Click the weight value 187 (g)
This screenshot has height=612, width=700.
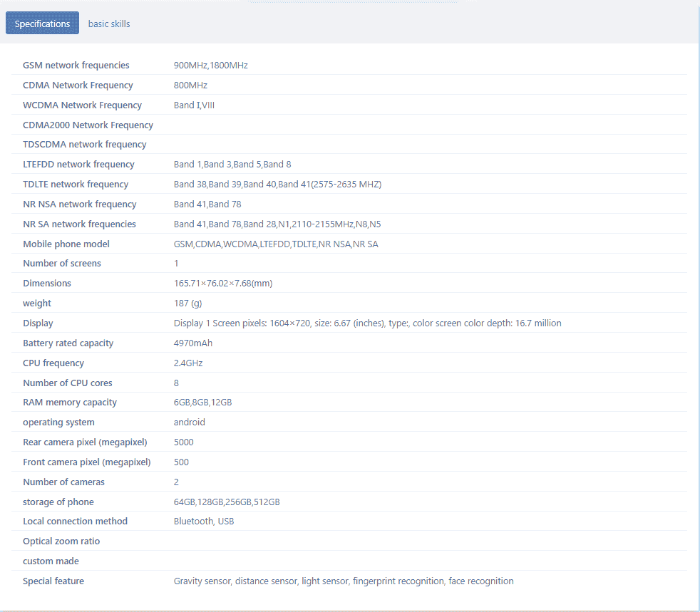coord(187,303)
